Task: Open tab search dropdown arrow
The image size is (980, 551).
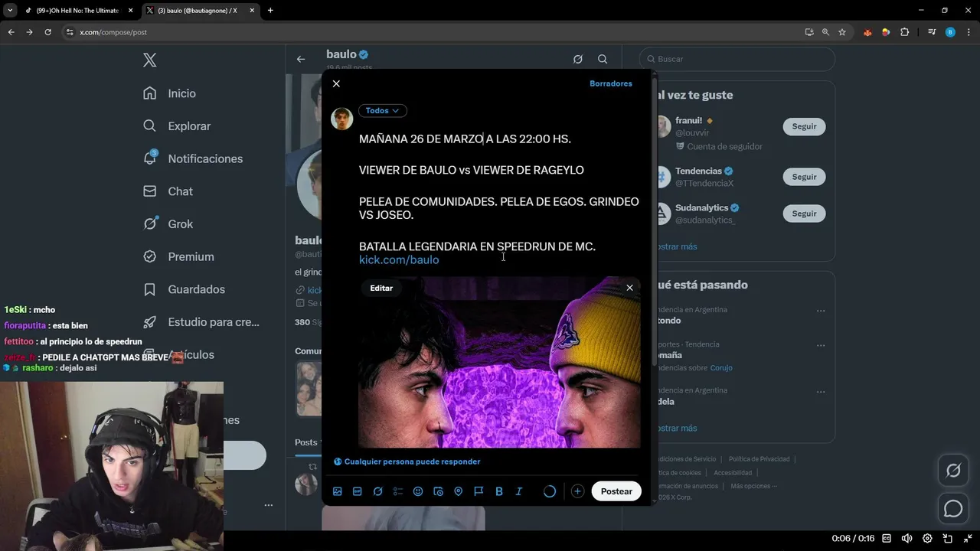Action: tap(10, 11)
